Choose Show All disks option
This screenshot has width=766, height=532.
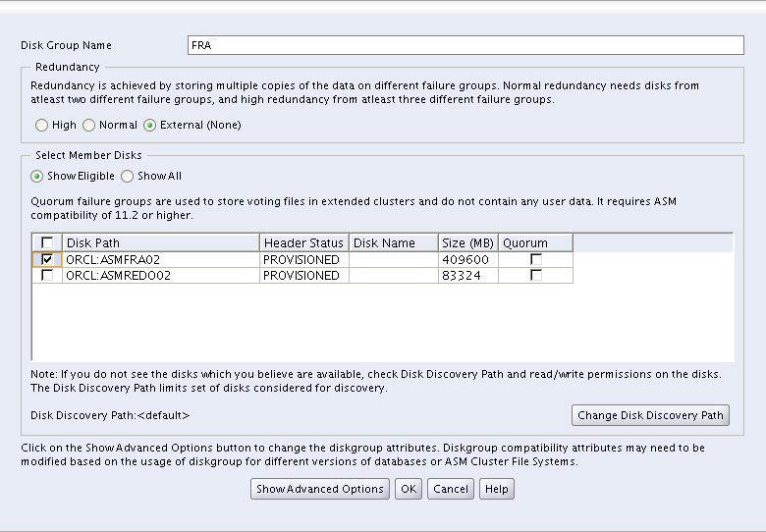127,177
